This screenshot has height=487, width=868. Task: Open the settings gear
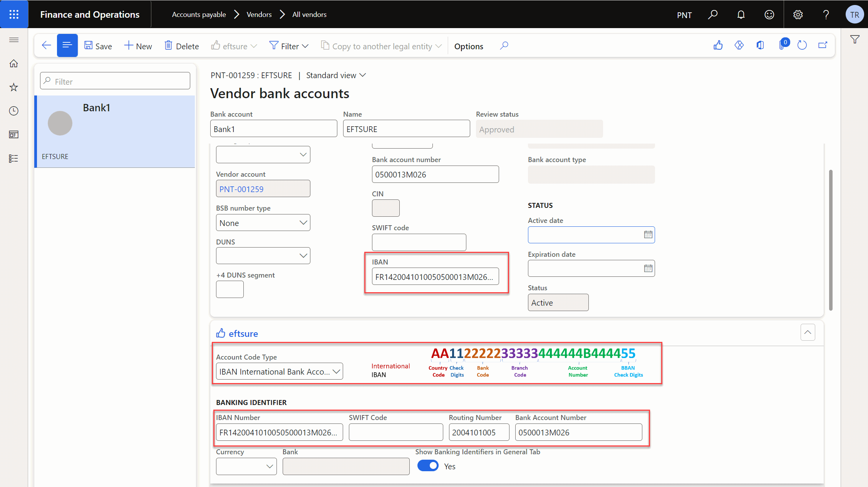(798, 15)
